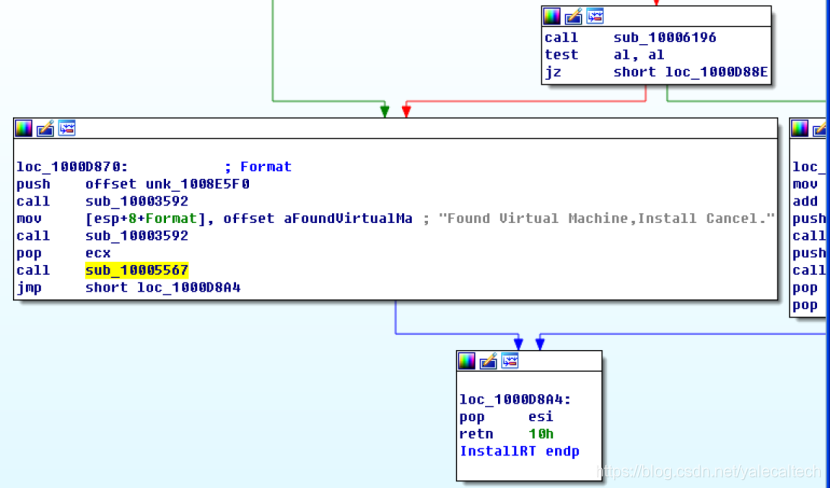Click edit-node pencil icon in sub_10006196 block
The width and height of the screenshot is (830, 490).
(573, 16)
